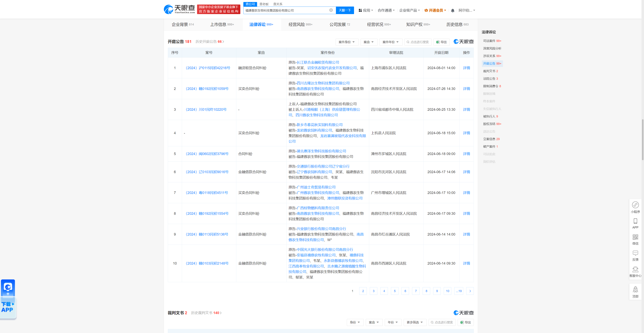Click the TianYanCha logo

(179, 9)
